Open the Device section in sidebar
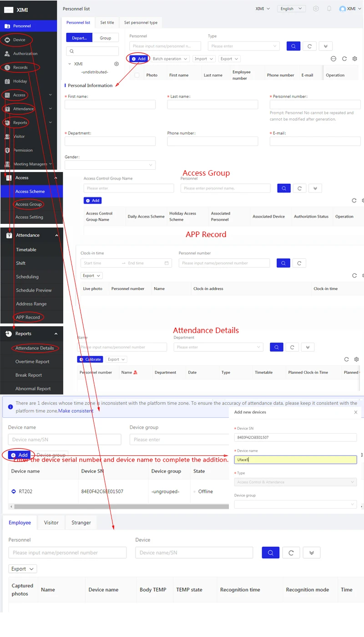This screenshot has width=364, height=637. pos(19,40)
